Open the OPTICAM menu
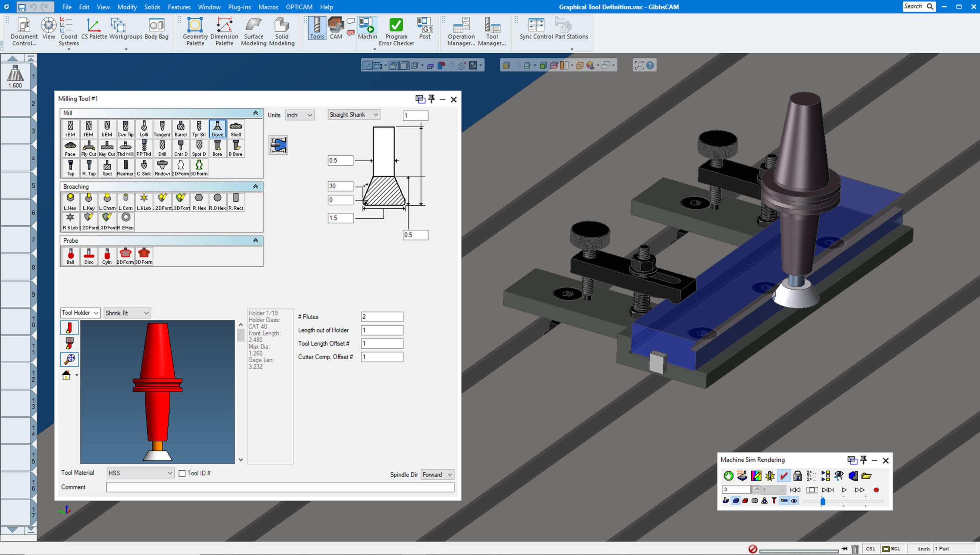Image resolution: width=980 pixels, height=555 pixels. (299, 7)
